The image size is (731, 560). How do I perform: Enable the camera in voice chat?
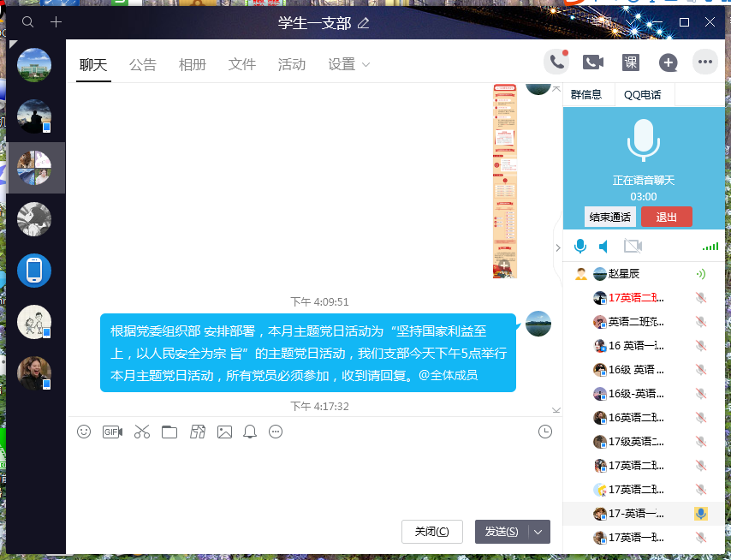tap(633, 247)
